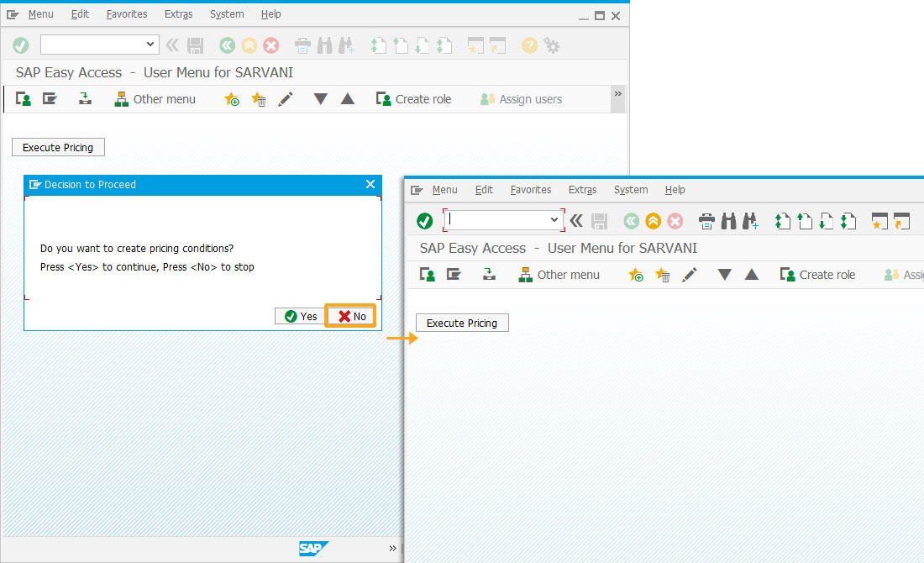Click Create role in left window
Viewport: 924px width, 563px height.
[x=413, y=99]
